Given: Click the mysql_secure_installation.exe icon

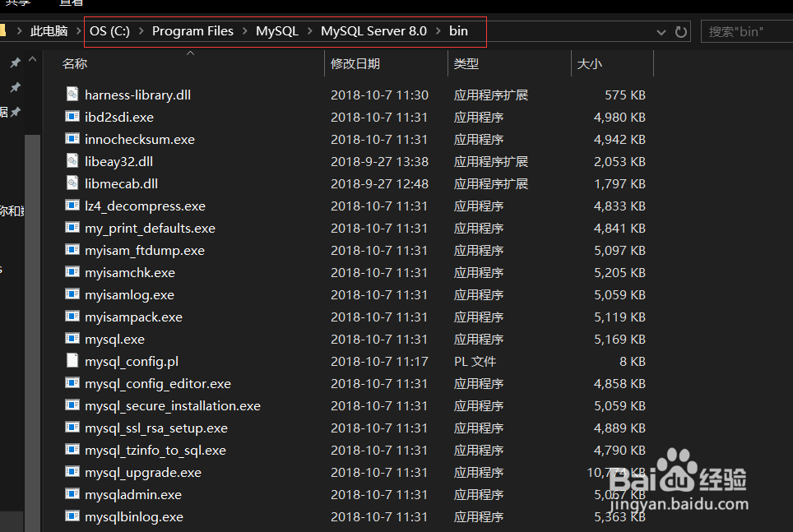Looking at the screenshot, I should tap(72, 405).
